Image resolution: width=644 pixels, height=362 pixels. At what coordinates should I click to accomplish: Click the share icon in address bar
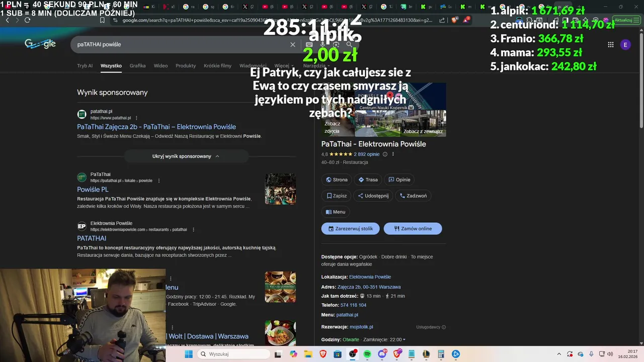tap(442, 20)
